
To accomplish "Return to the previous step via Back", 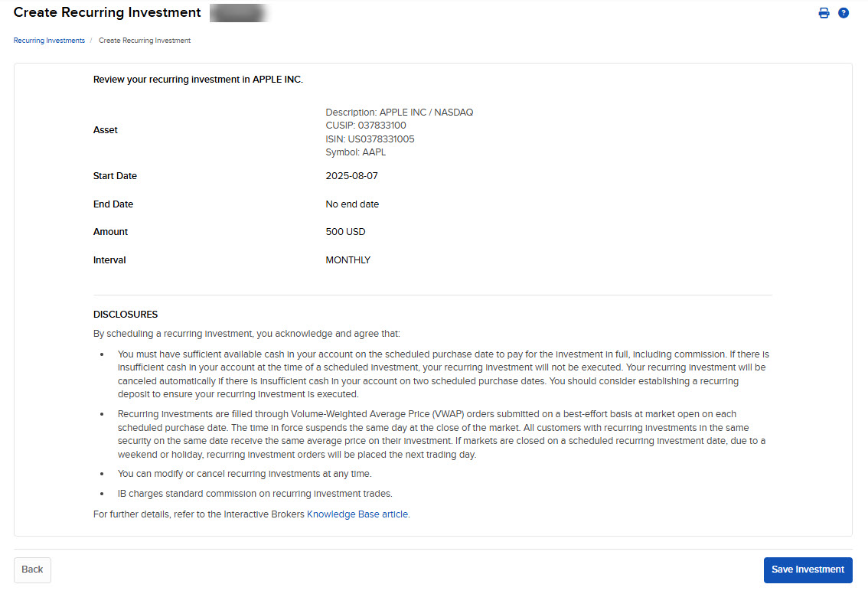I will (x=31, y=570).
